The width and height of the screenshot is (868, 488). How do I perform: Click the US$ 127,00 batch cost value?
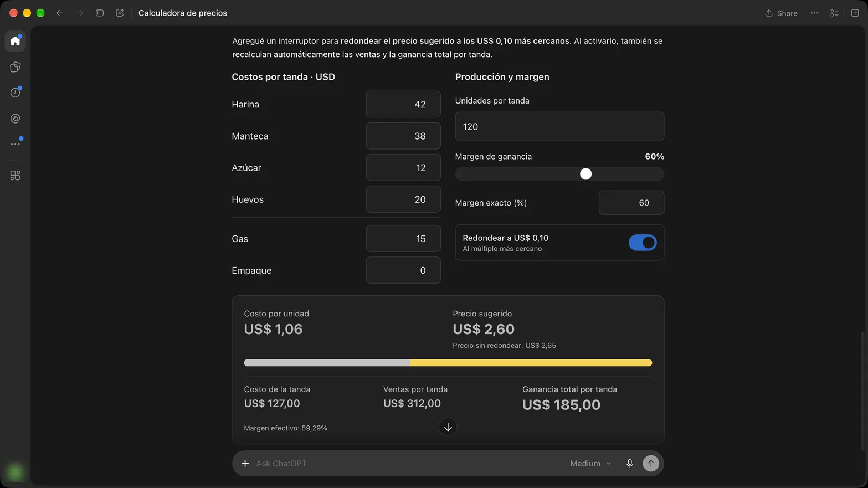272,403
